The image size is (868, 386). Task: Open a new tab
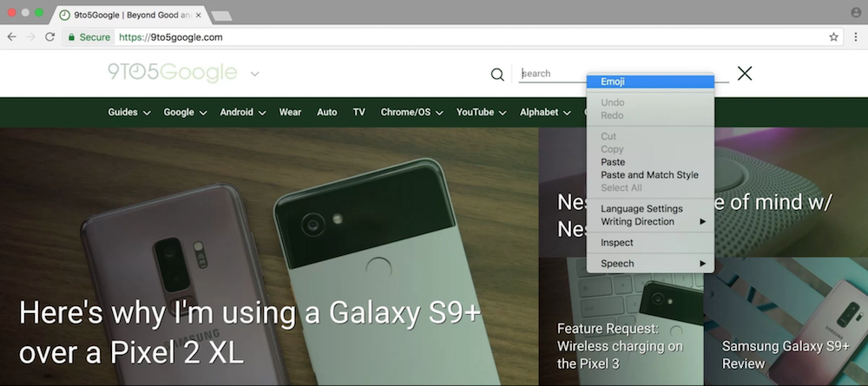click(221, 16)
